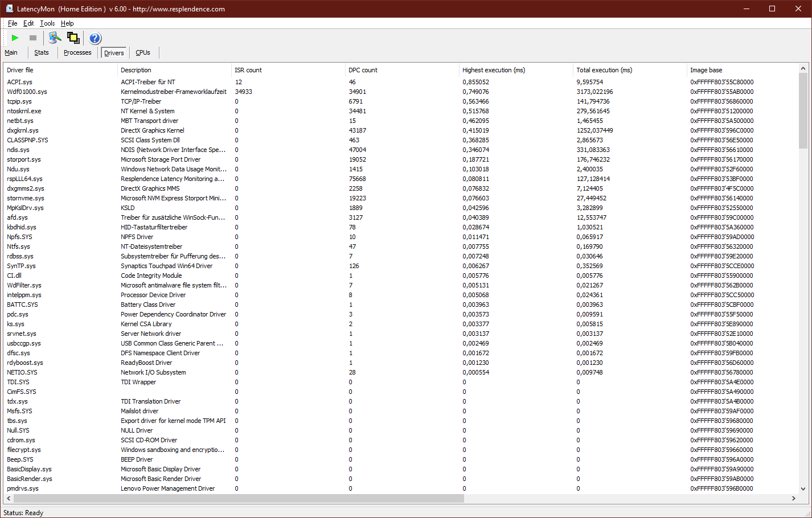Click the Kernel CSA Library description
This screenshot has height=518, width=812.
point(146,324)
